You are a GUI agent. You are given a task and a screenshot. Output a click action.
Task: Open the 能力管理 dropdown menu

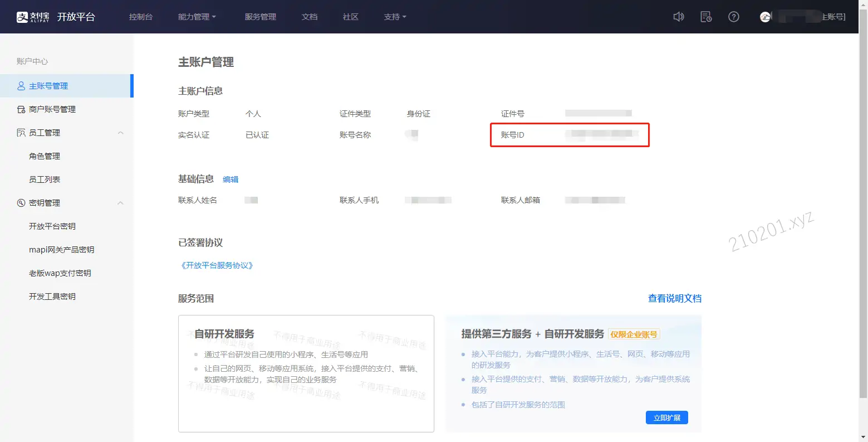click(197, 17)
